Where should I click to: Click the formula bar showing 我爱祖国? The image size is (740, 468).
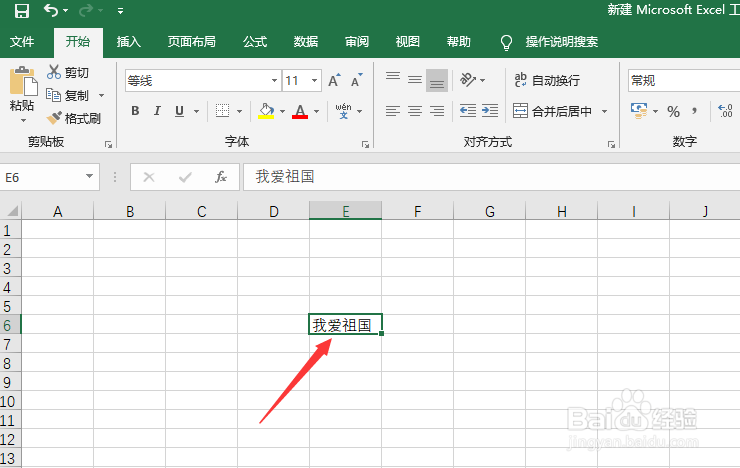point(491,177)
